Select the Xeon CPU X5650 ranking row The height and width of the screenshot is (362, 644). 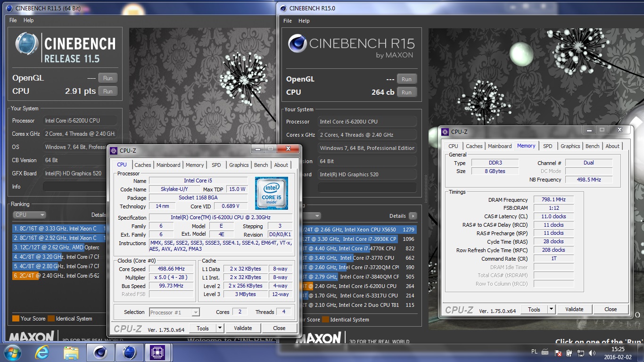(360, 230)
